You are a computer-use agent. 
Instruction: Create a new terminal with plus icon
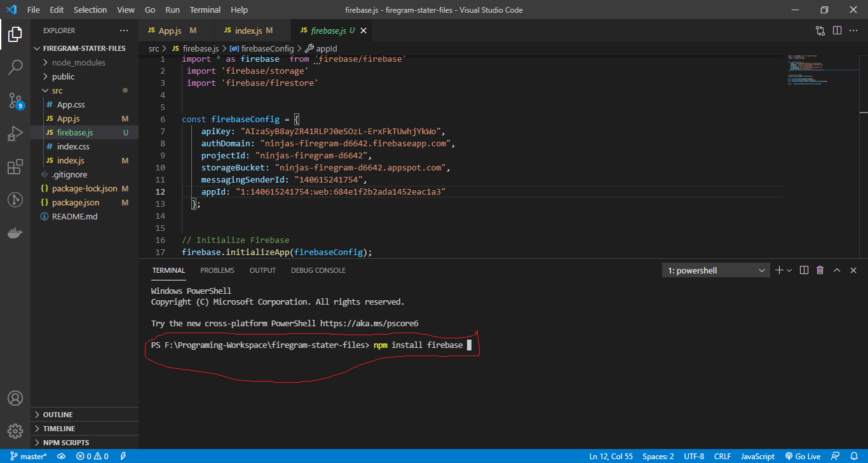coord(780,270)
